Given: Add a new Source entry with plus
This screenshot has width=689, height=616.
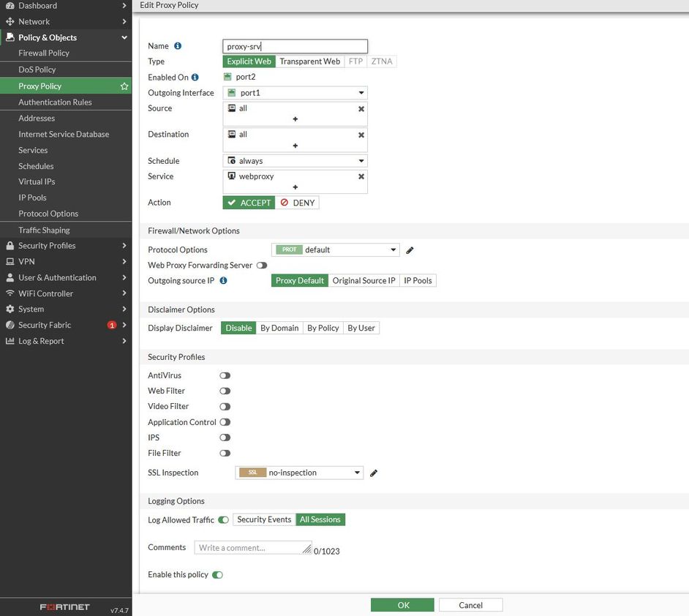Looking at the screenshot, I should point(295,119).
